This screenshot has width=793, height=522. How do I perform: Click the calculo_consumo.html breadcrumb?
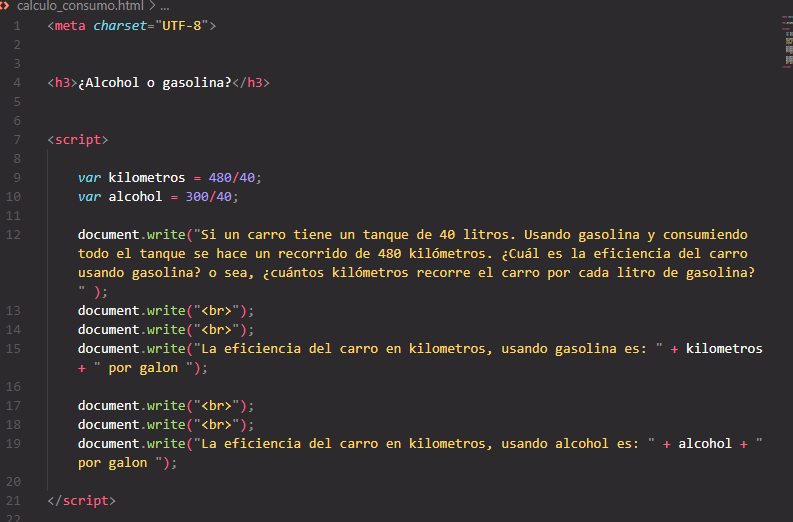80,6
